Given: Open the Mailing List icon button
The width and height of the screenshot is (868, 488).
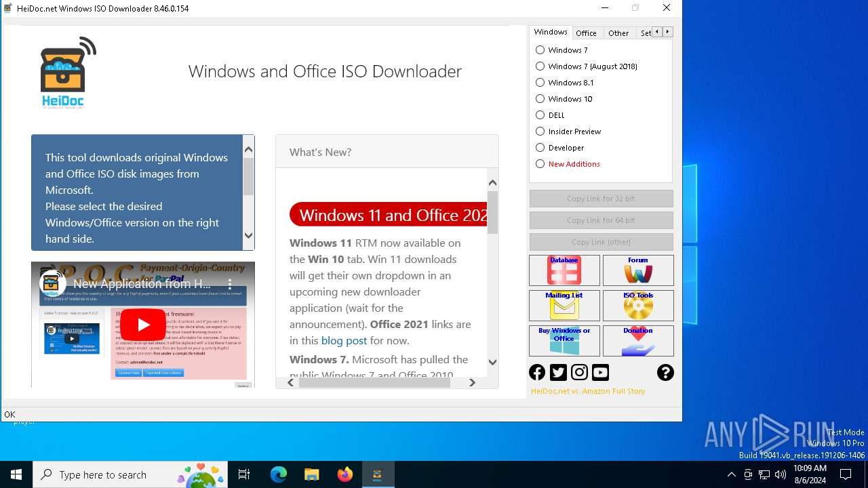Looking at the screenshot, I should 564,306.
